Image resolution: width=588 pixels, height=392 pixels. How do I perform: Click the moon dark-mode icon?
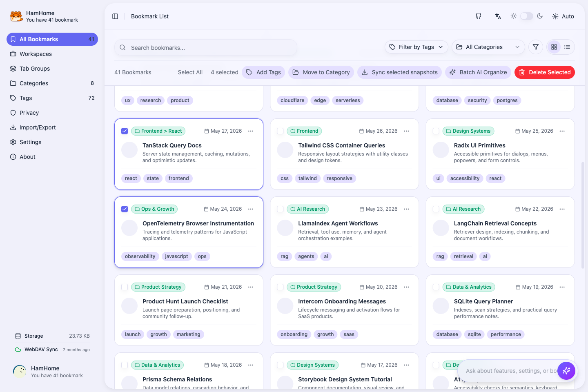[x=540, y=16]
